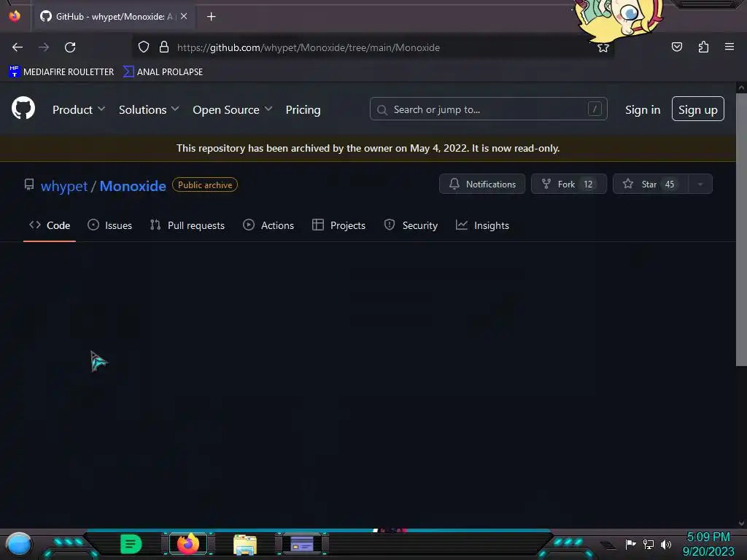This screenshot has width=747, height=560.
Task: Click the Notifications bell button
Action: point(482,184)
